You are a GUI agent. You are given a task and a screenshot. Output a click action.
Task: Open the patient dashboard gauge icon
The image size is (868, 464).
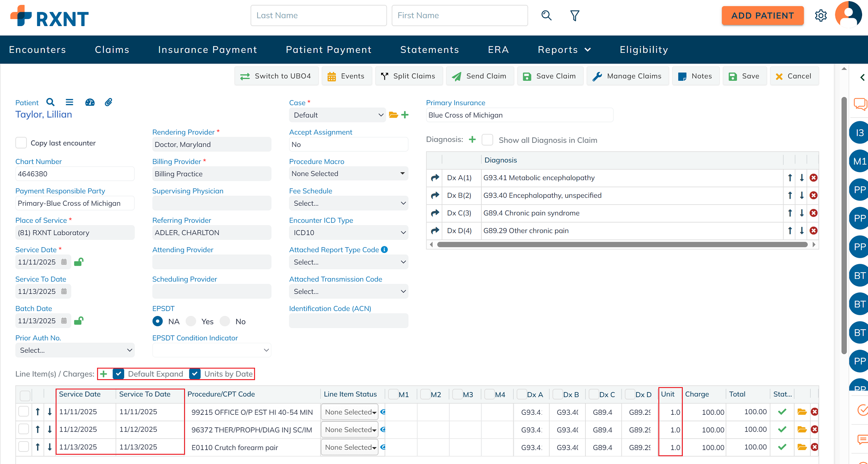(x=90, y=102)
